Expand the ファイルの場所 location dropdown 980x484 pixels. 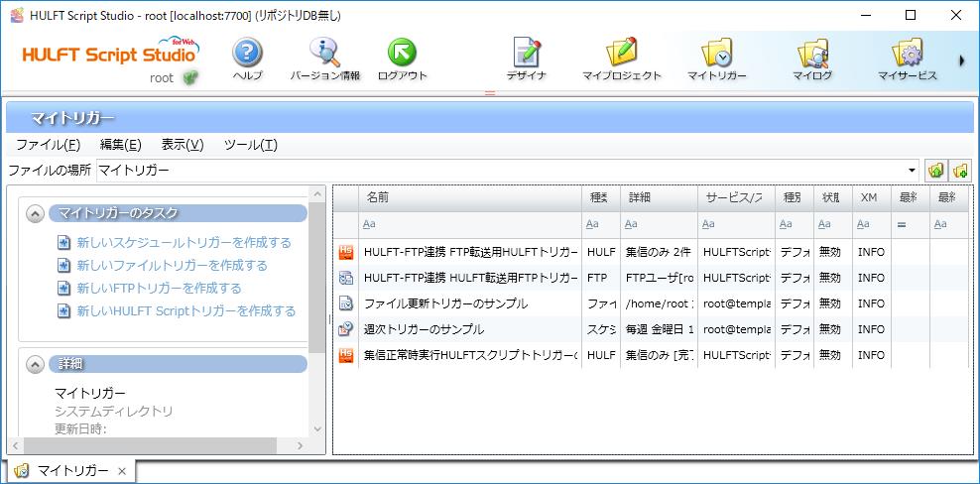tap(912, 171)
